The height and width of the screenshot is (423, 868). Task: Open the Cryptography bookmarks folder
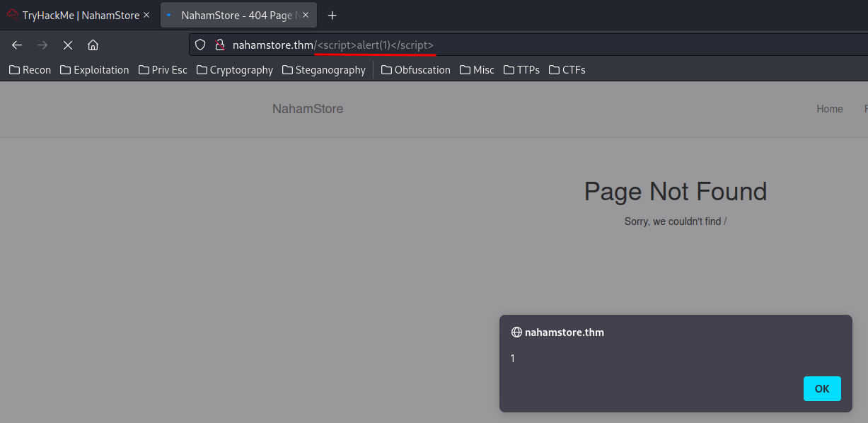click(x=235, y=69)
